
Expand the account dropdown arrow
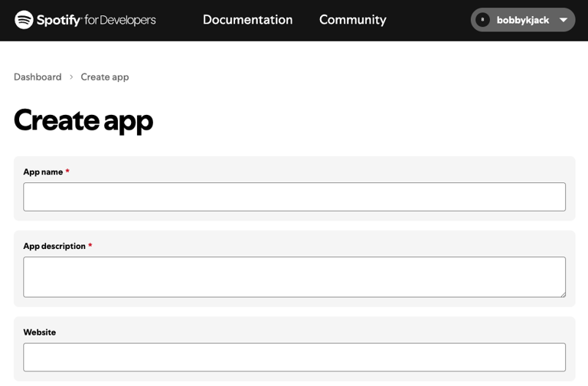tap(563, 21)
